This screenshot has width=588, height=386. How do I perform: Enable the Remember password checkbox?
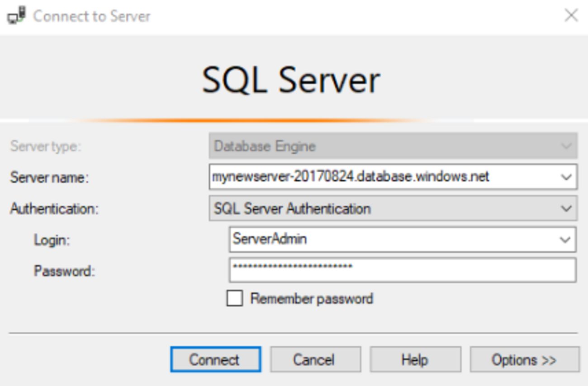coord(234,299)
